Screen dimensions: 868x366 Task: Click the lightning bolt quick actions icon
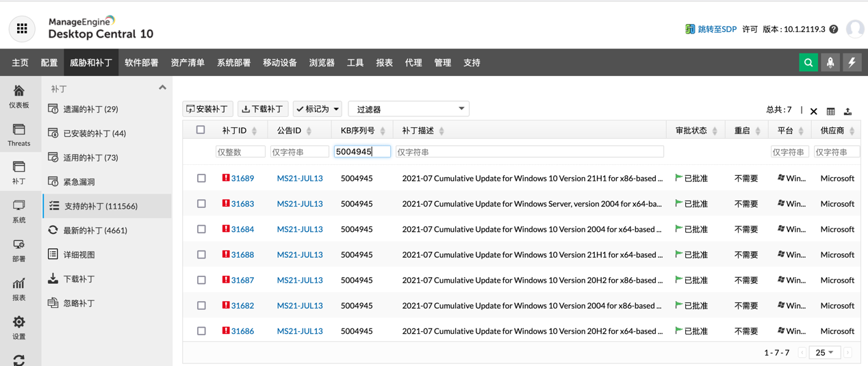pos(852,62)
